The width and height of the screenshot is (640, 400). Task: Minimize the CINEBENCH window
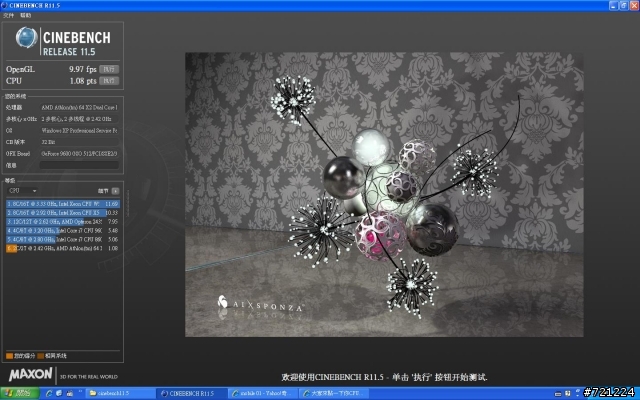point(613,5)
